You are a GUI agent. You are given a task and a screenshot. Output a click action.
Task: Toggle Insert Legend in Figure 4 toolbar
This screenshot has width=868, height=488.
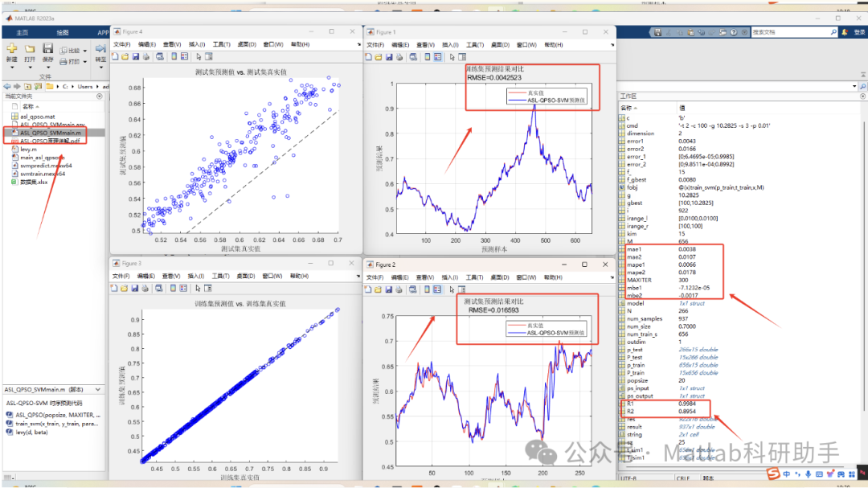coord(184,56)
